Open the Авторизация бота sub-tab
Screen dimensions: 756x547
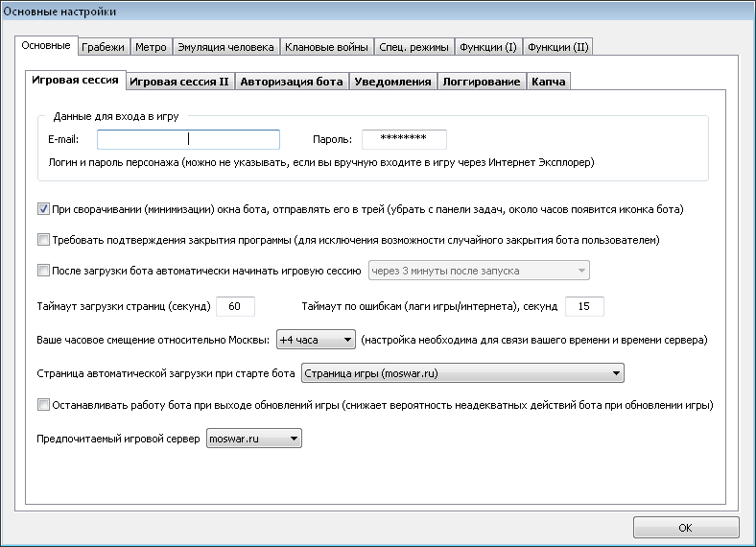[x=292, y=82]
